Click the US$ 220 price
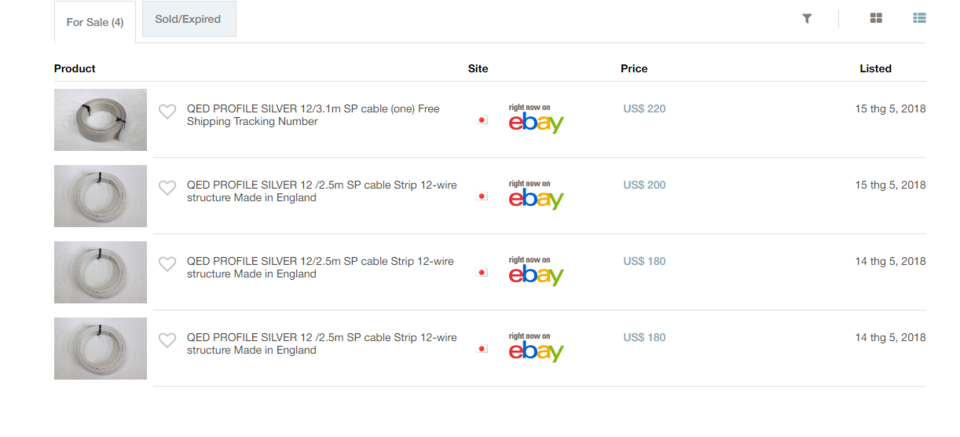Image resolution: width=960 pixels, height=437 pixels. (x=644, y=109)
